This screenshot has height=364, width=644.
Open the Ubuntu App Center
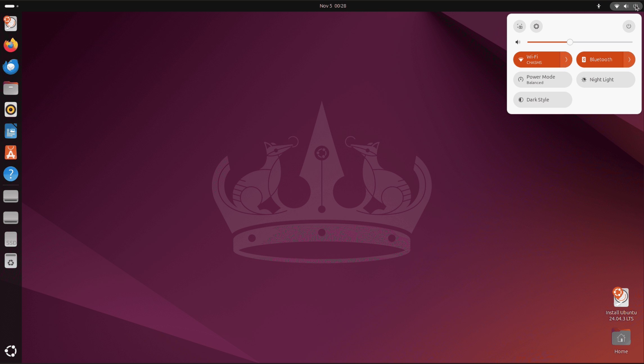tap(11, 153)
